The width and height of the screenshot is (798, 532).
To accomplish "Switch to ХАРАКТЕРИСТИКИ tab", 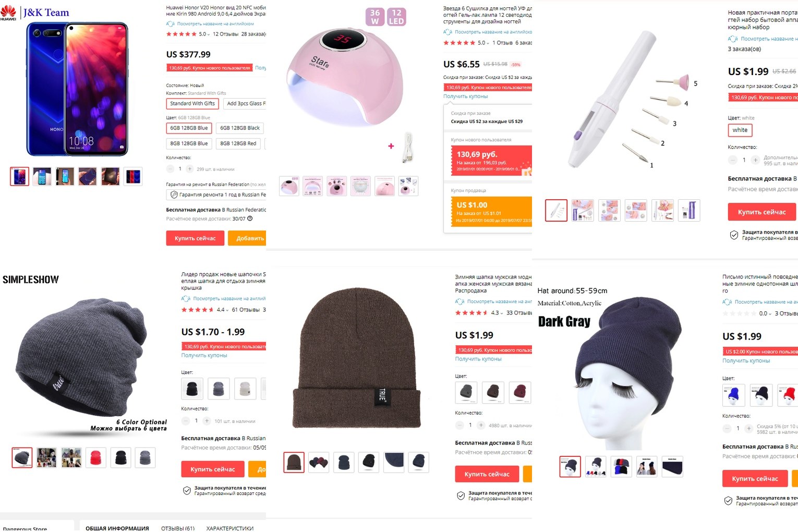I will pyautogui.click(x=230, y=528).
